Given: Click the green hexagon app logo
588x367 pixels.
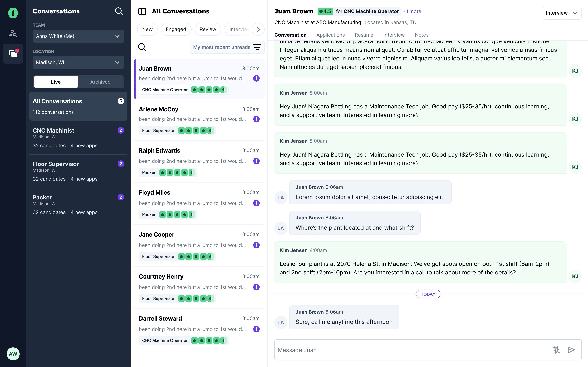Looking at the screenshot, I should coord(13,13).
